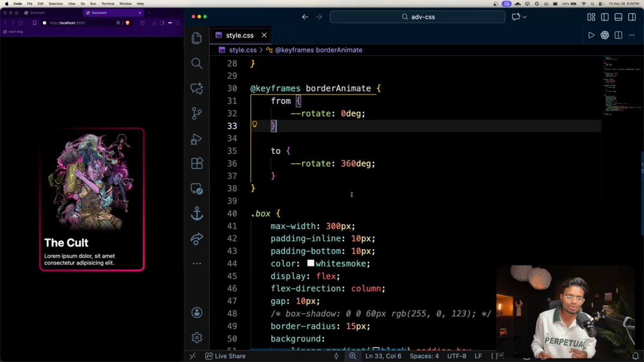Open the Remote Explorer view
The height and width of the screenshot is (362, 644).
(x=197, y=188)
